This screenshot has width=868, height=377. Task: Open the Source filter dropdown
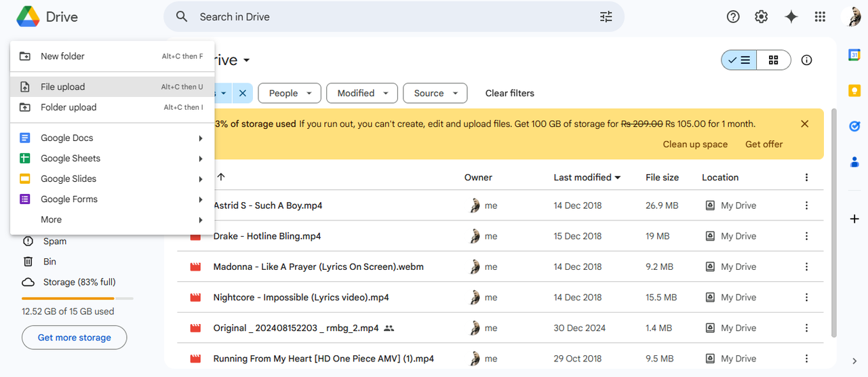coord(435,94)
